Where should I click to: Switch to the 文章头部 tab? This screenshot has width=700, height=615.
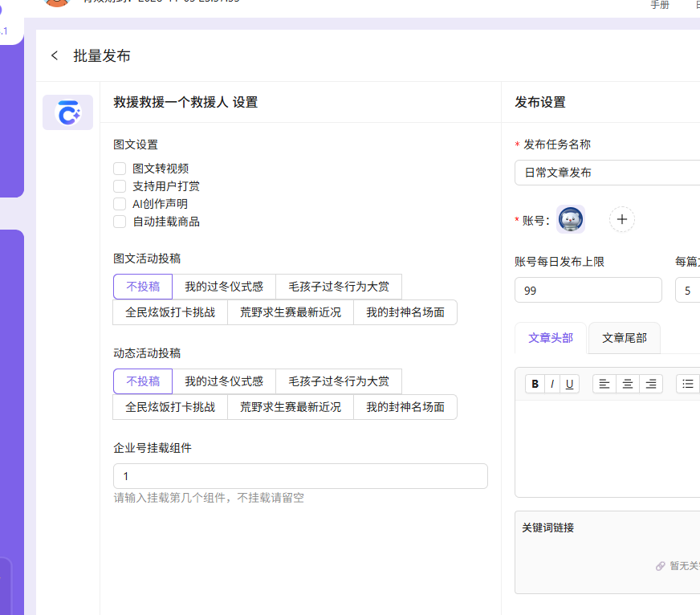(x=550, y=337)
